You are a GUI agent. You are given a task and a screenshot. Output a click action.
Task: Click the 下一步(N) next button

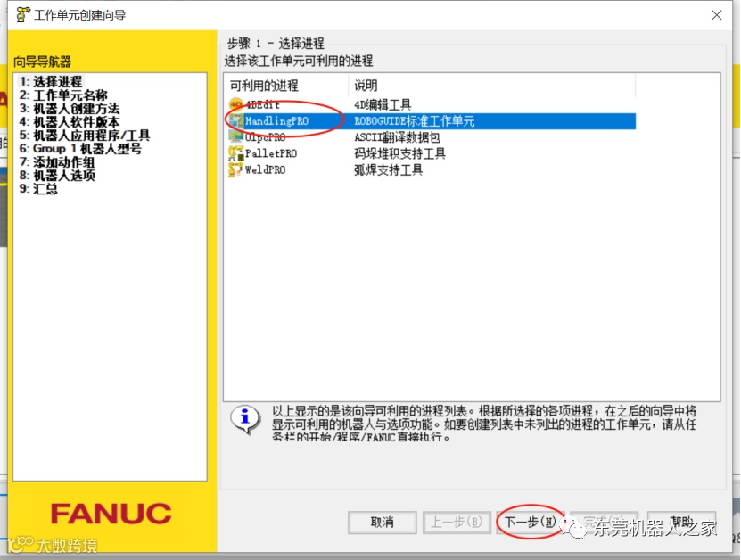pyautogui.click(x=531, y=523)
